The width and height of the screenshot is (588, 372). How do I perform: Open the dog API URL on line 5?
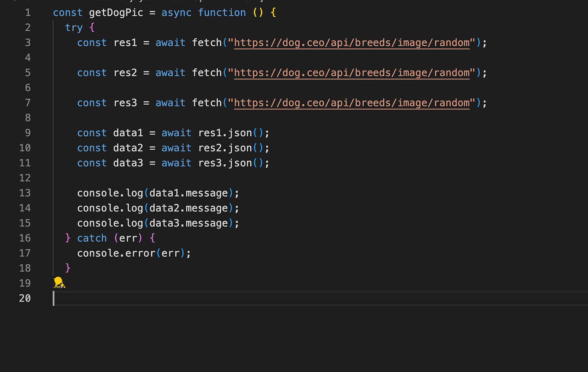(x=351, y=73)
